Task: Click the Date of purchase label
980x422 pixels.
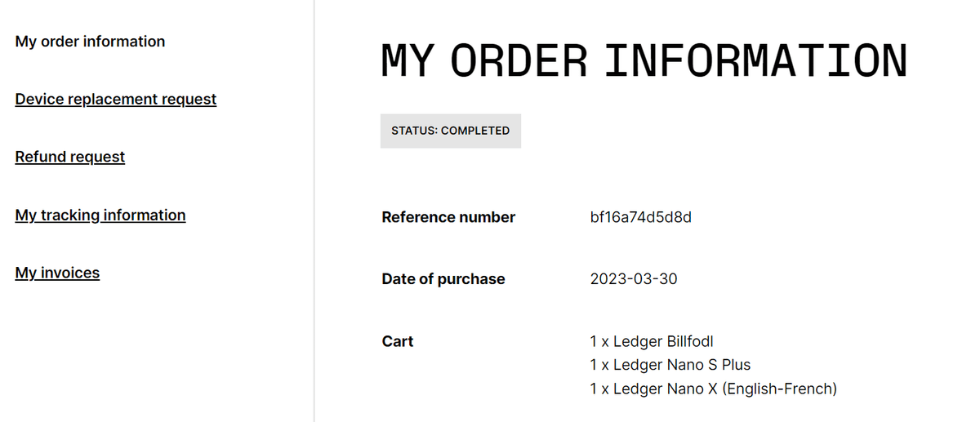Action: tap(443, 279)
